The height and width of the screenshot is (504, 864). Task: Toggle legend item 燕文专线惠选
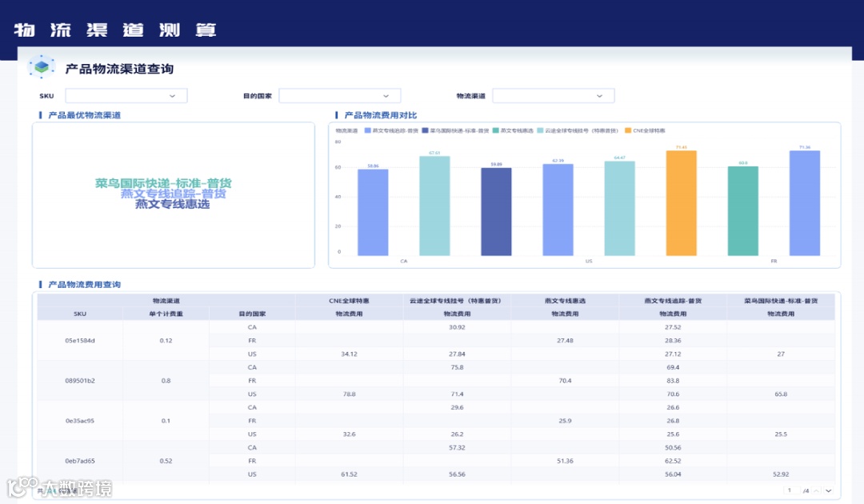[x=513, y=130]
